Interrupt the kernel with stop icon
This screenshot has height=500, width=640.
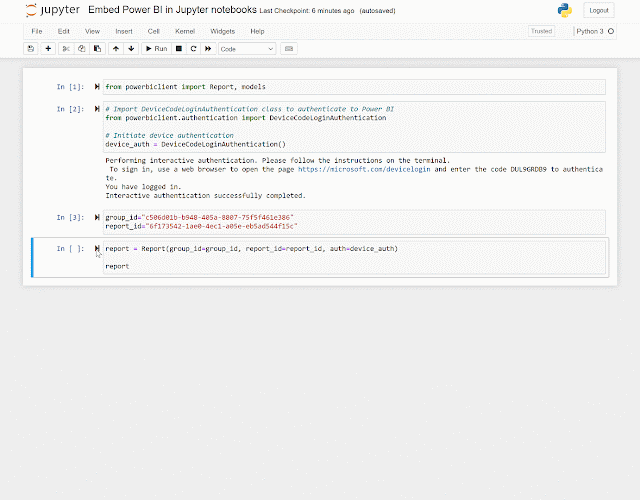(x=179, y=49)
